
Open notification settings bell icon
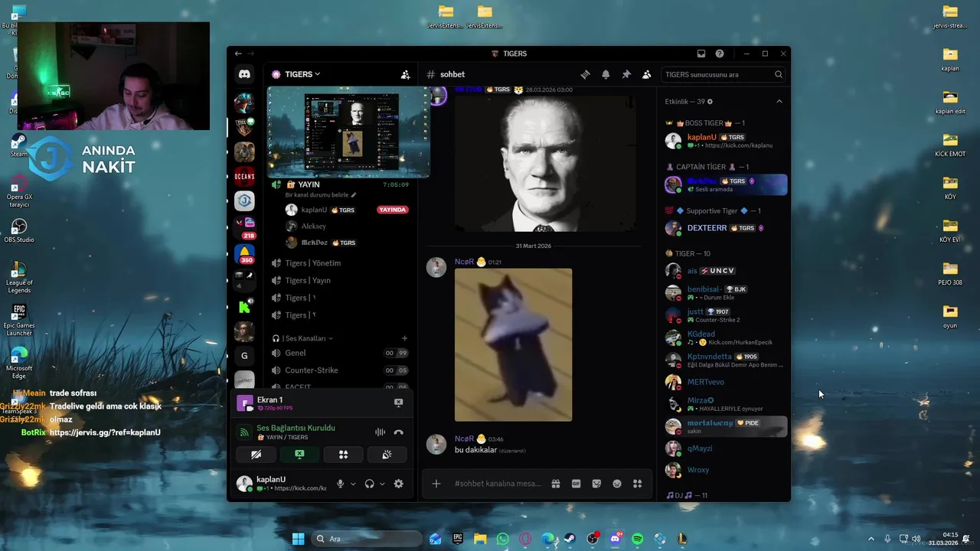(x=606, y=74)
